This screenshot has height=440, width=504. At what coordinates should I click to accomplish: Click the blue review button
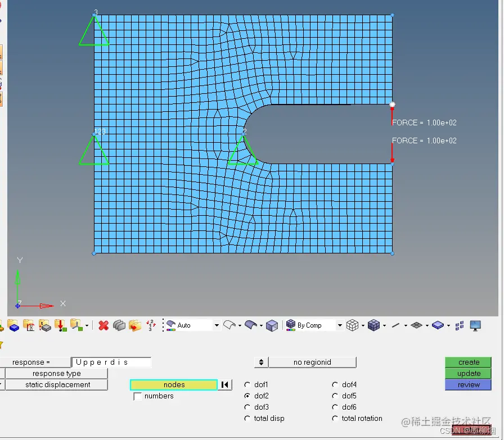click(469, 385)
